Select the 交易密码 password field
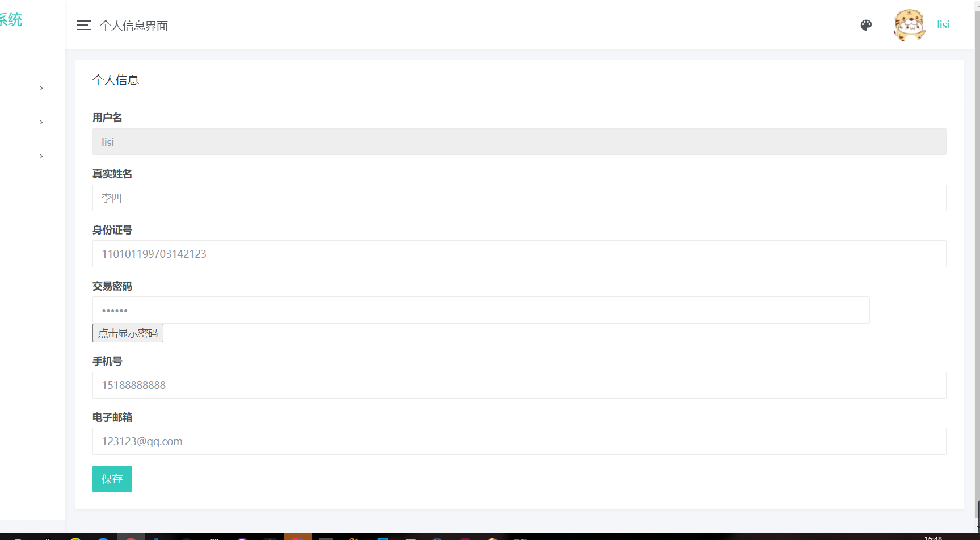The image size is (980, 540). pyautogui.click(x=481, y=310)
